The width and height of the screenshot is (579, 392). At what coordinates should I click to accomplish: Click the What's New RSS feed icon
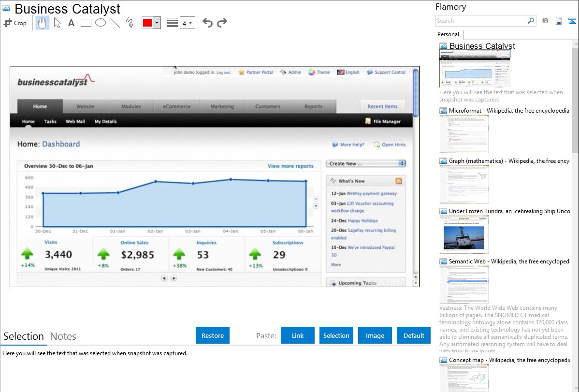(398, 181)
